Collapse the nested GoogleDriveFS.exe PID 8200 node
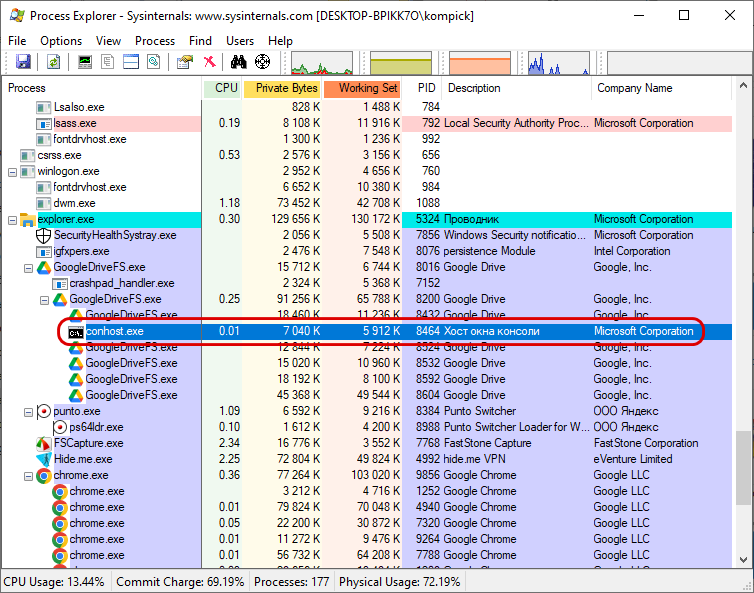 pos(44,300)
